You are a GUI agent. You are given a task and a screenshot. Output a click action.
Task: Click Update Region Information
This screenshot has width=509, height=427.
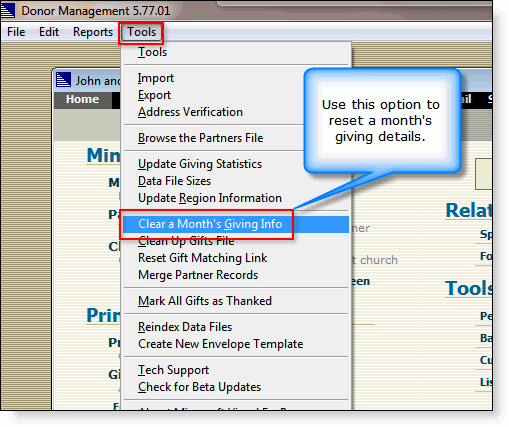pyautogui.click(x=210, y=198)
